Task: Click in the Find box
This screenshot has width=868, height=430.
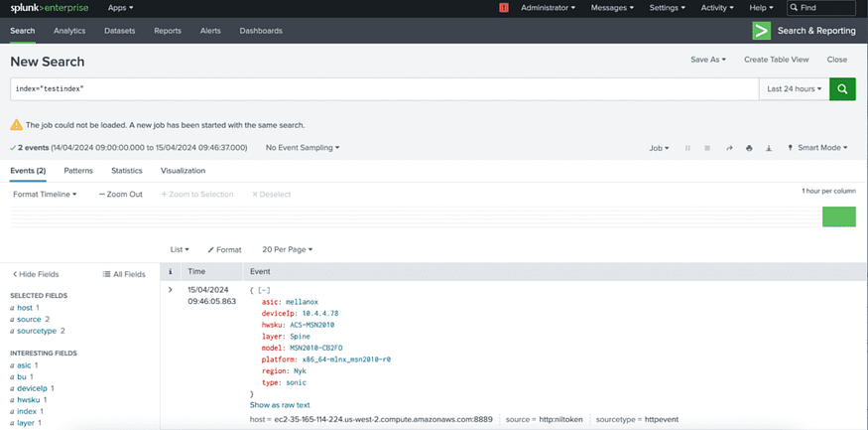Action: (x=821, y=8)
